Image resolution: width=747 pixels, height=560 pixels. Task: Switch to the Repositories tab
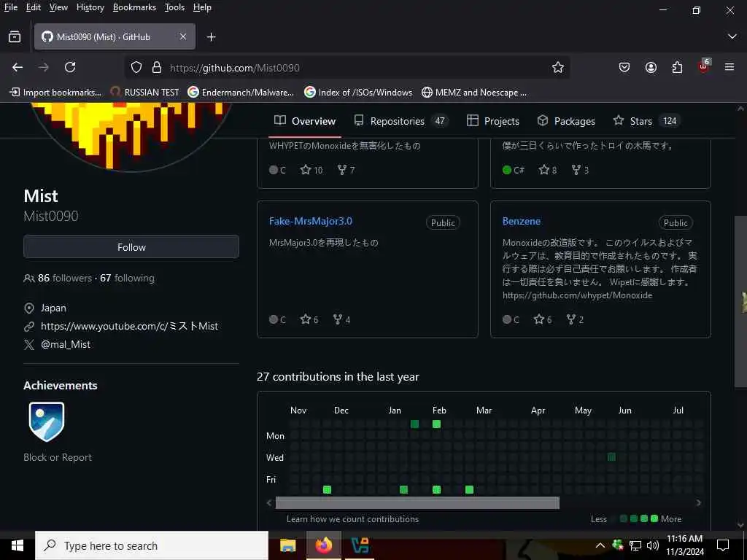[x=400, y=121]
